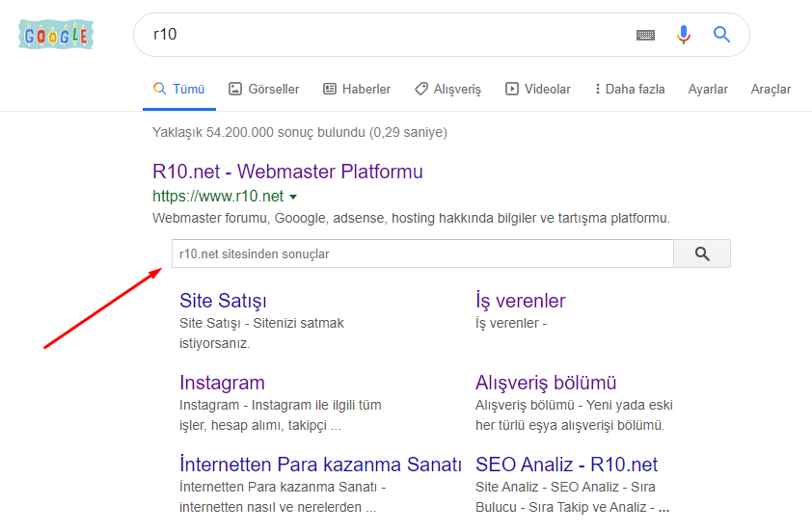This screenshot has width=812, height=532.
Task: Click the Yaklaşık 54.200.000 sonuç bulundu text
Action: 299,132
